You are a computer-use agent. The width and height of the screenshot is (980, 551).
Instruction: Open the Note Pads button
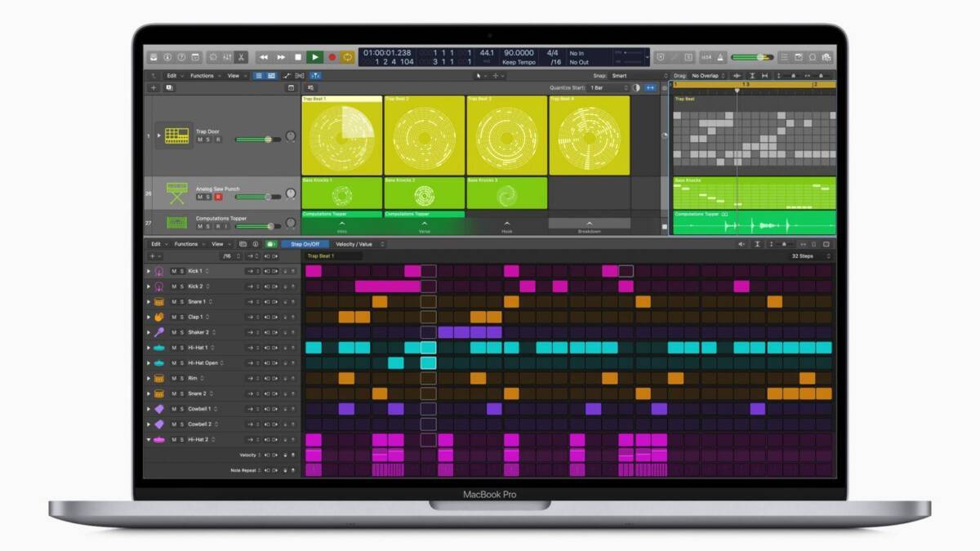point(798,57)
